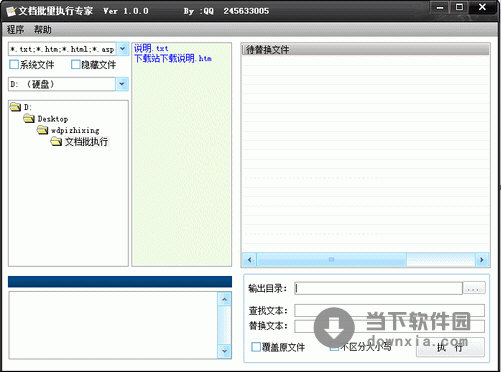Enable the 系统文件 checkbox
The width and height of the screenshot is (501, 372).
click(14, 64)
